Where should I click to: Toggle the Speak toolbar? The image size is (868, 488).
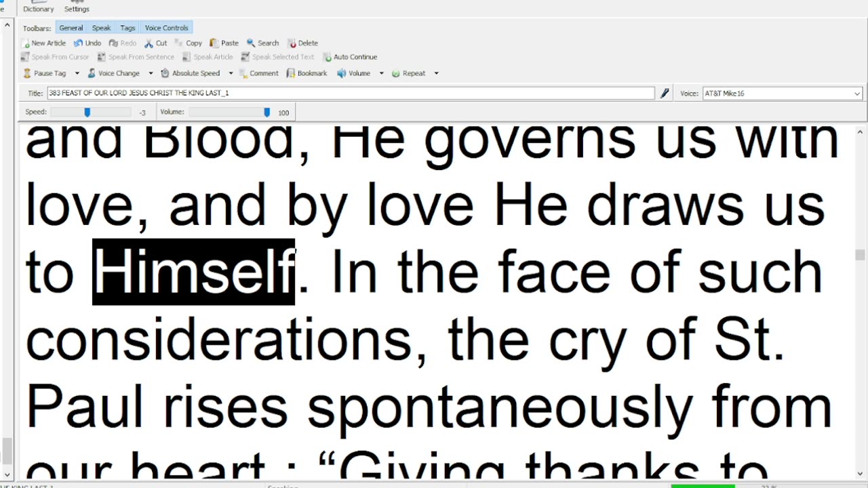coord(101,28)
